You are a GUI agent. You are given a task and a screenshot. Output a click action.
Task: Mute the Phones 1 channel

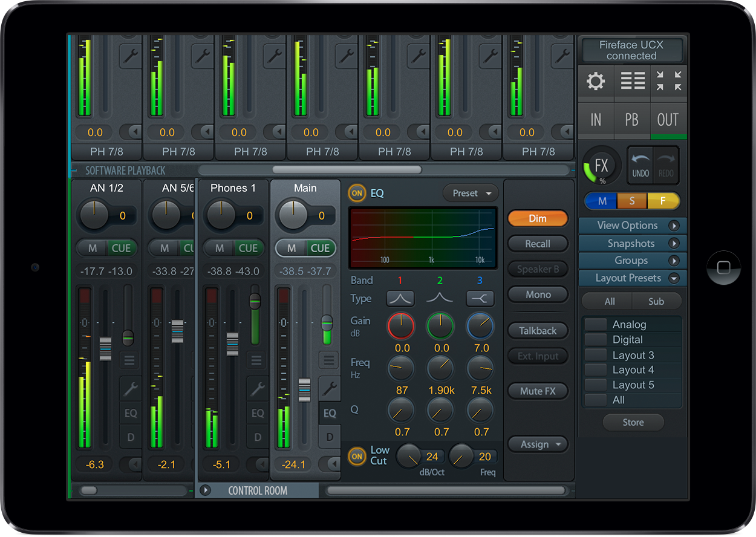point(220,248)
